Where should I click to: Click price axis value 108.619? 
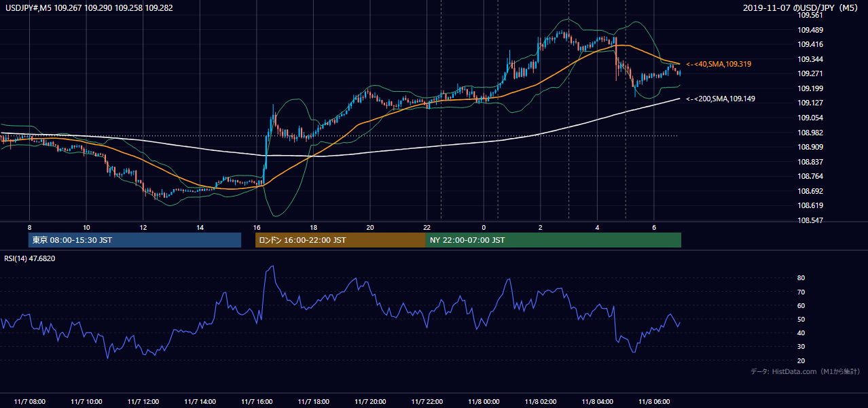click(810, 205)
